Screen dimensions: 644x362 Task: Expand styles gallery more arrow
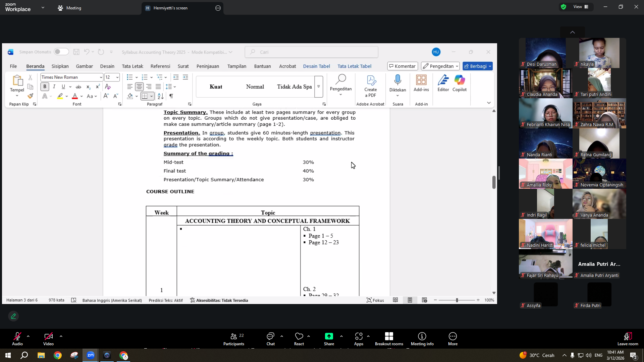coord(319,86)
